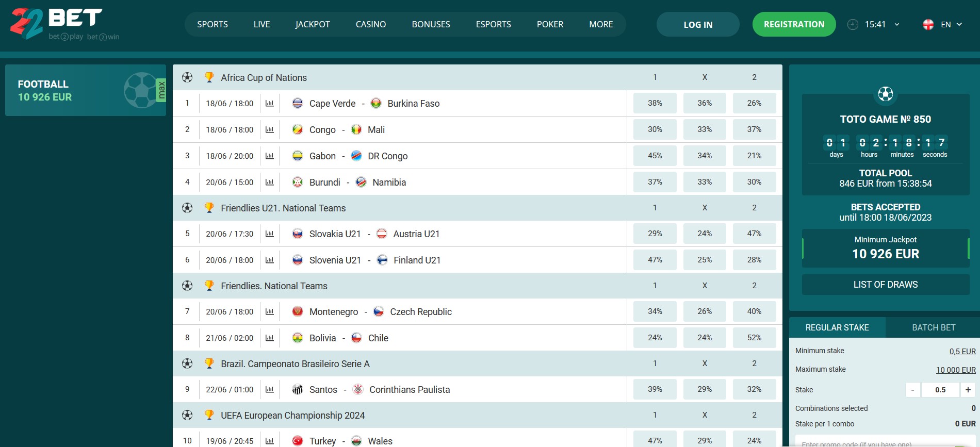Viewport: 980px width, 447px height.
Task: Click the REGISTRATION button
Action: 794,24
